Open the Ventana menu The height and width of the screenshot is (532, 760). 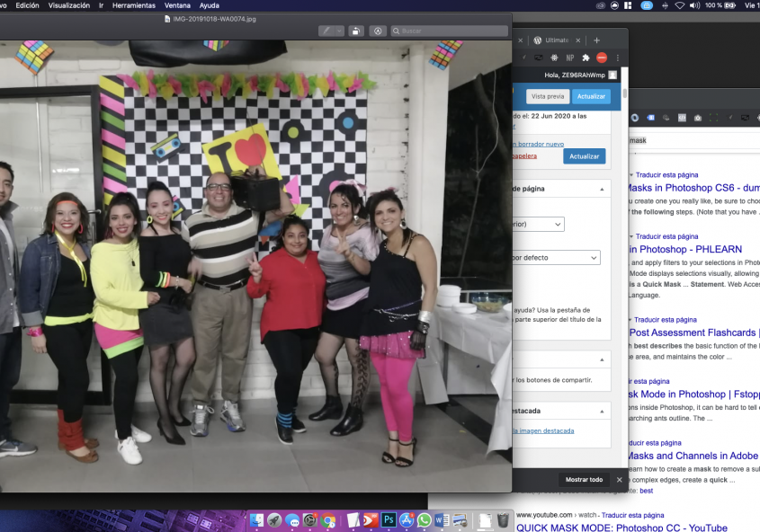(x=177, y=5)
